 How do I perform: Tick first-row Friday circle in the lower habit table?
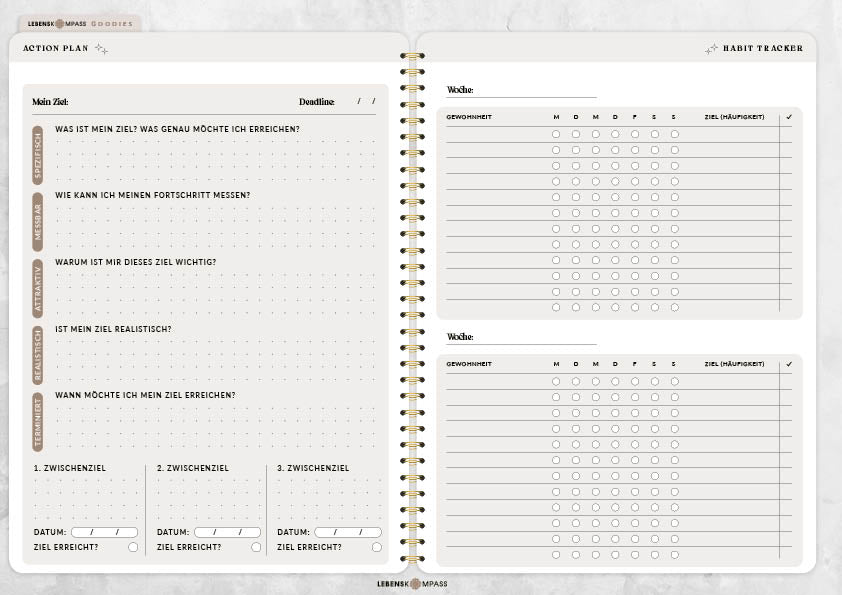point(635,381)
